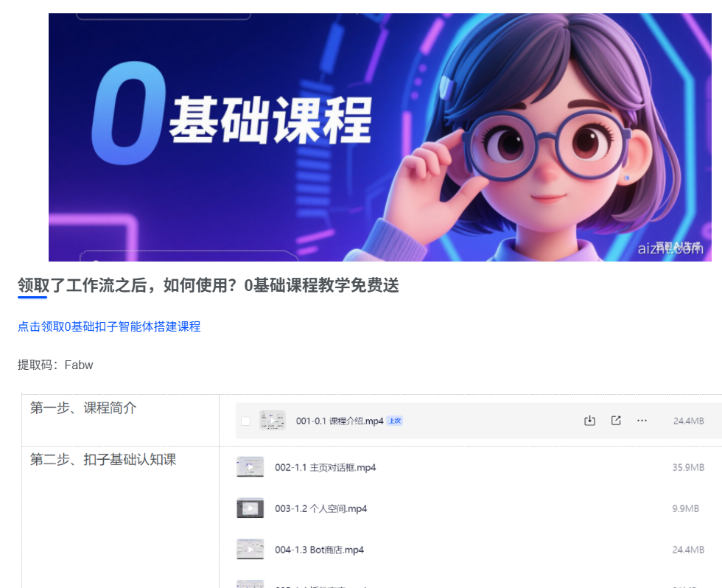Click the 上次 badge beside 课程介绍.mp4
722x588 pixels.
(x=395, y=421)
